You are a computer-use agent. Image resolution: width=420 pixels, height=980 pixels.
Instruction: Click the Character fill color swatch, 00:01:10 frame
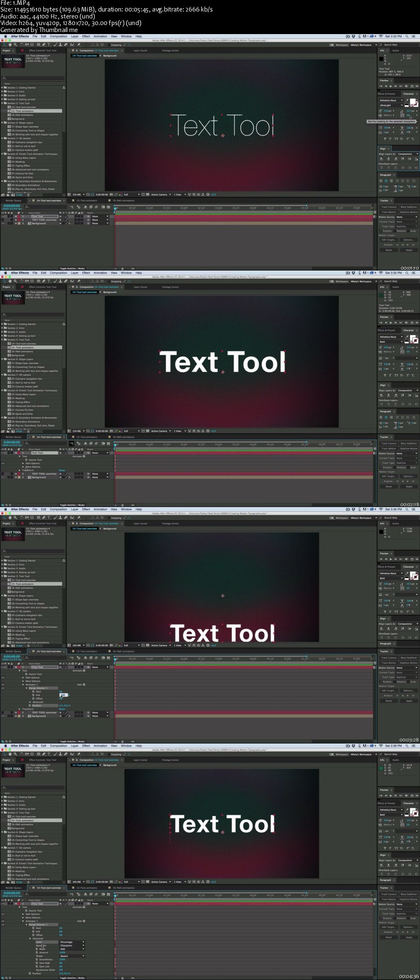click(413, 101)
